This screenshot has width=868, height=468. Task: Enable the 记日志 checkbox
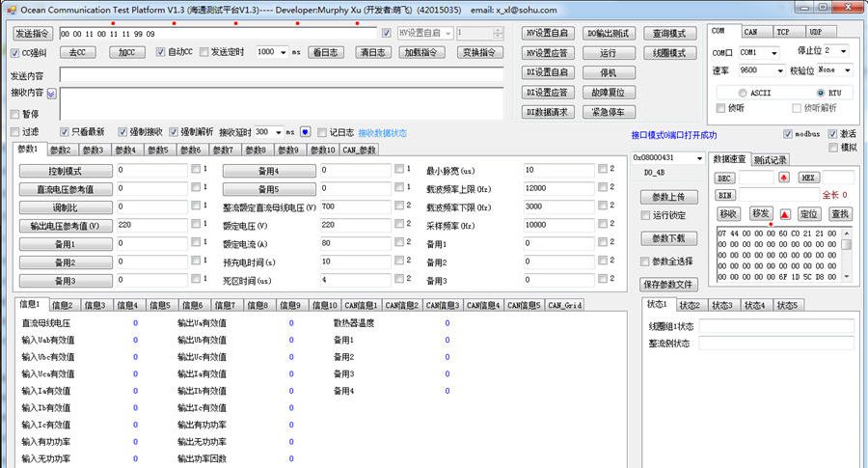click(x=321, y=132)
